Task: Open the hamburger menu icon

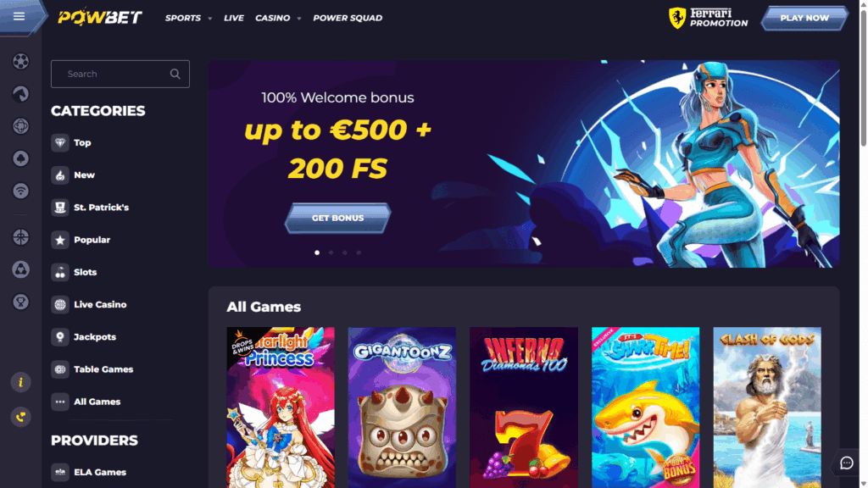Action: pos(19,17)
